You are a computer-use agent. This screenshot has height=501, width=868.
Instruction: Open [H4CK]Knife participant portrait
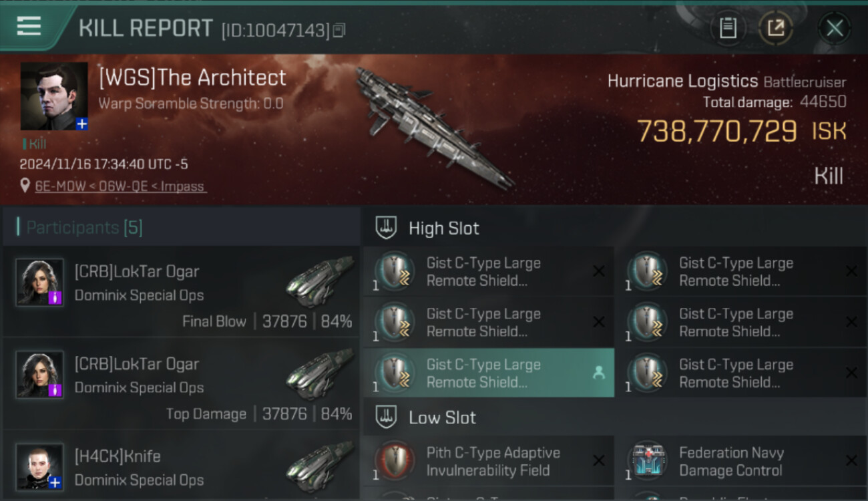pyautogui.click(x=40, y=466)
